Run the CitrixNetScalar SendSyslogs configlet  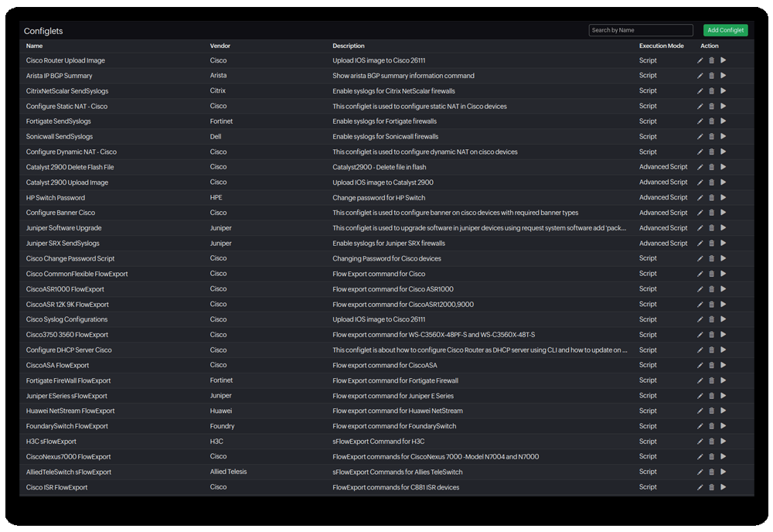[724, 90]
